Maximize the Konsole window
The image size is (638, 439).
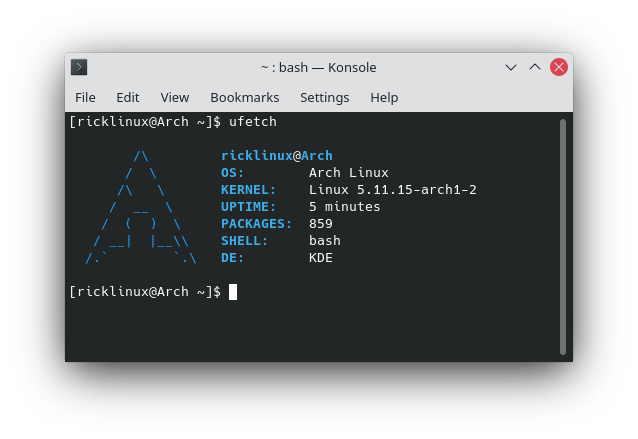535,67
